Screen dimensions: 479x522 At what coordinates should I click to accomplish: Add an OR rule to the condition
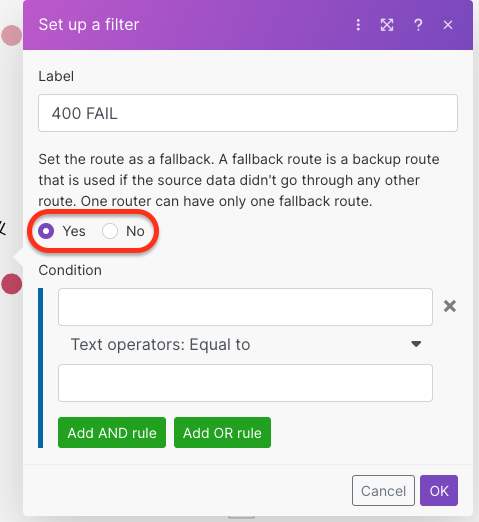tap(222, 433)
